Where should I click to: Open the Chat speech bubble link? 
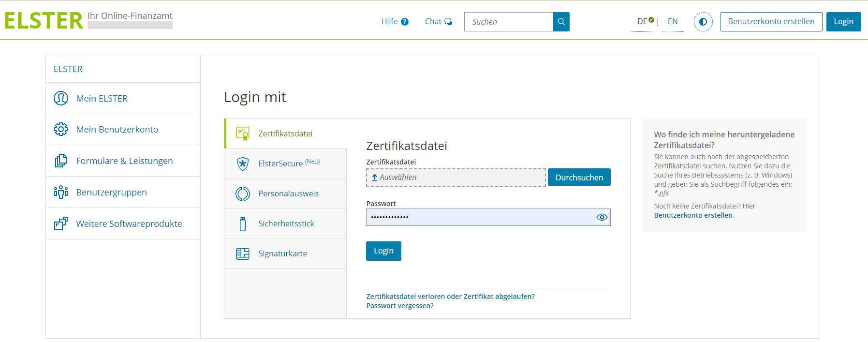pos(438,22)
